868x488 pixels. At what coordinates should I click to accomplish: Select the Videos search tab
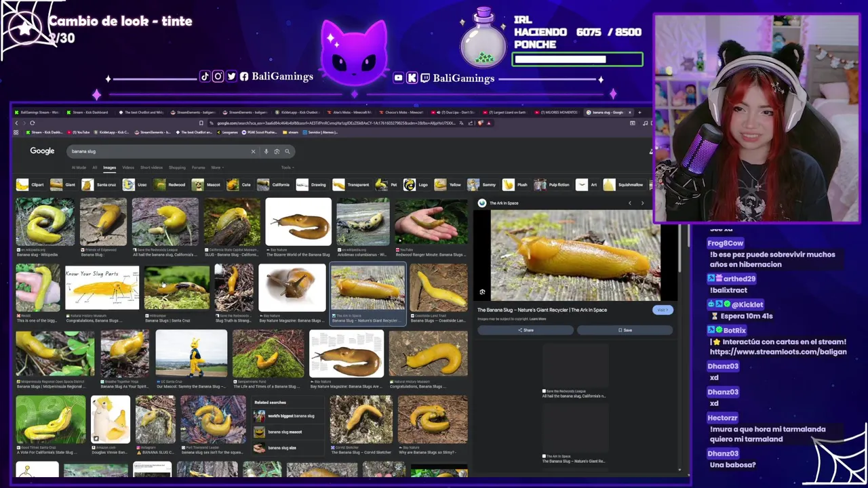[128, 167]
